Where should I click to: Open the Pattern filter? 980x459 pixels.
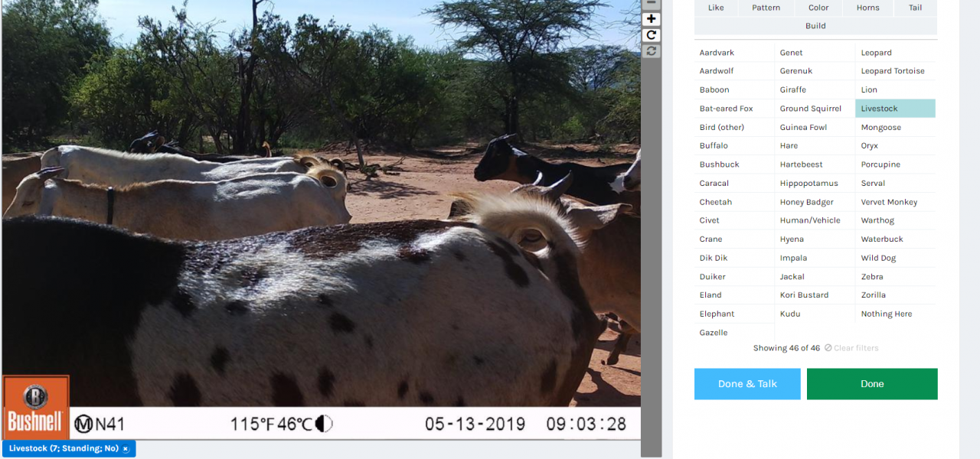(766, 8)
